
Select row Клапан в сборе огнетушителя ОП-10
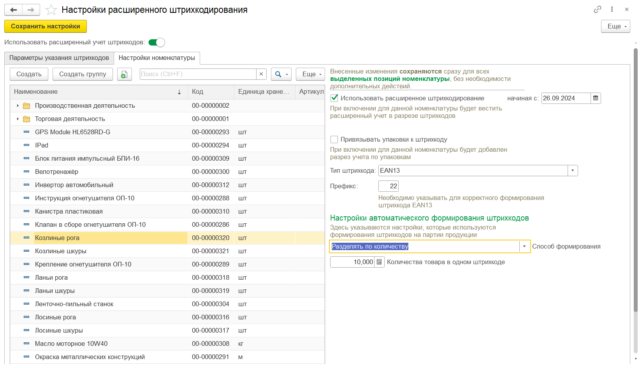(167, 225)
